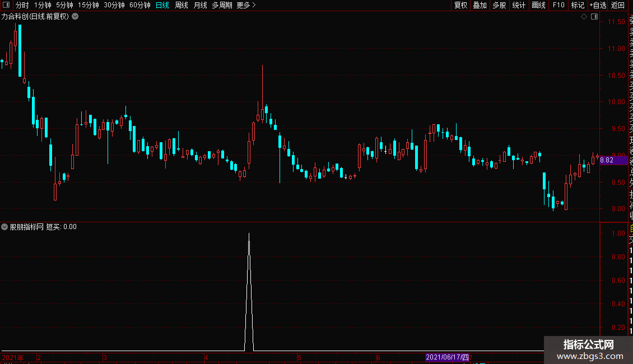Click the 11.50 price axis label

pyautogui.click(x=616, y=22)
